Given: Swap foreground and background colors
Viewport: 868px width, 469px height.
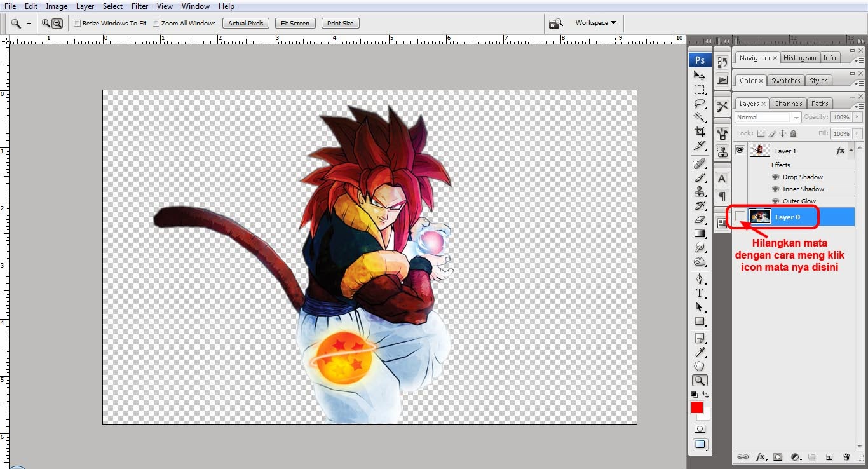Looking at the screenshot, I should [705, 395].
